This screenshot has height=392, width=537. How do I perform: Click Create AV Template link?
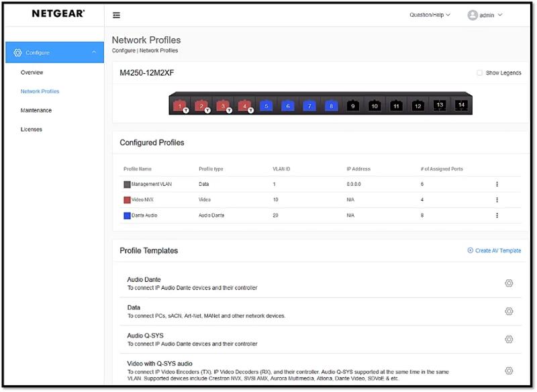point(494,250)
